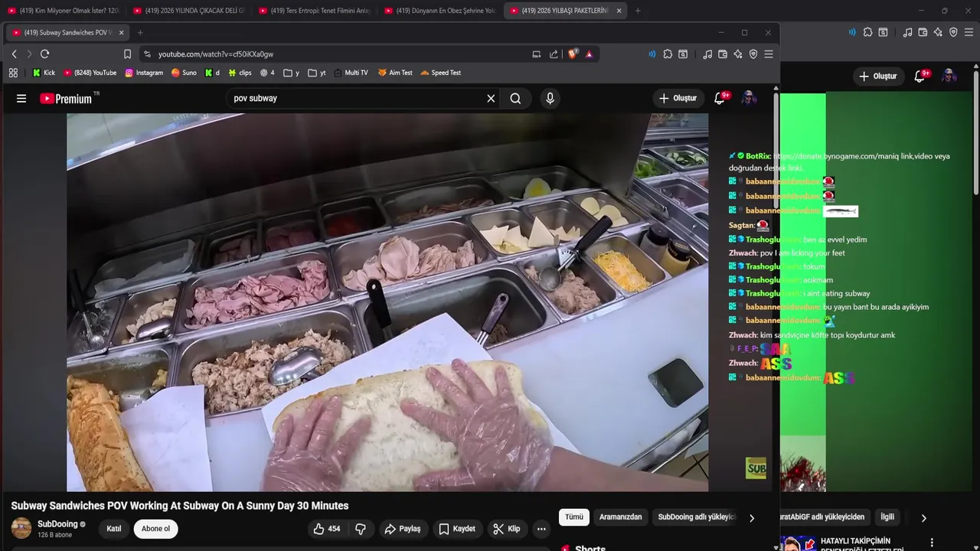Open the share icon in the address bar
The width and height of the screenshot is (980, 551).
[x=554, y=54]
